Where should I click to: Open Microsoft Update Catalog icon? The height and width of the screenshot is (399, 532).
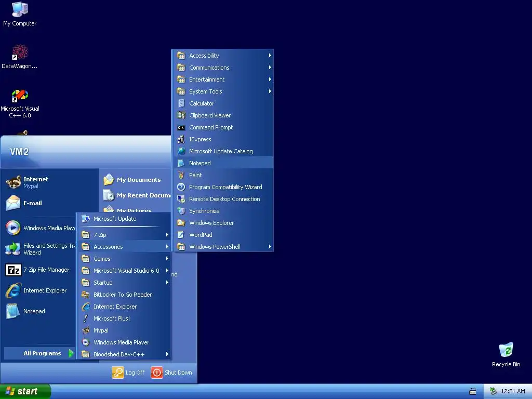[x=181, y=151]
